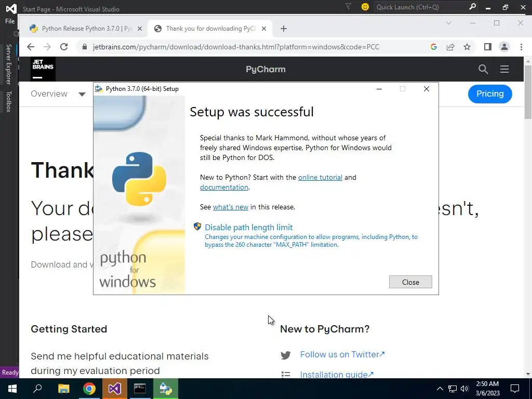This screenshot has height=399, width=532.
Task: Close the Python Release browser tab
Action: [x=139, y=29]
